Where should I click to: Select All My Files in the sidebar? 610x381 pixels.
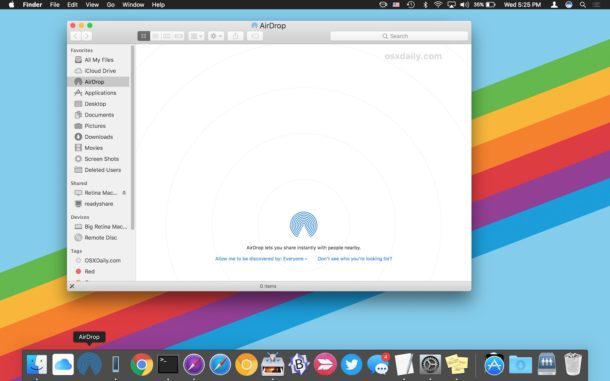[x=99, y=60]
